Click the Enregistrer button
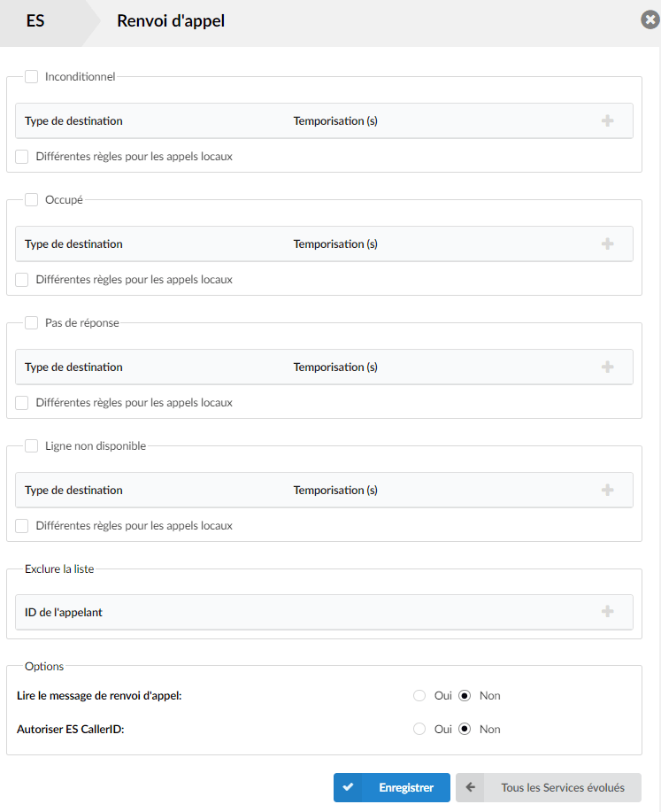Screen dimensions: 661x812 [392, 788]
